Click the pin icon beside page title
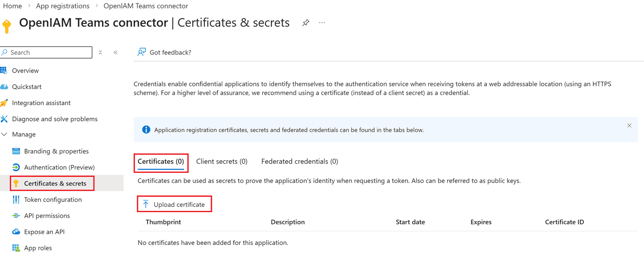Viewport: 644px width, 258px height. point(306,23)
